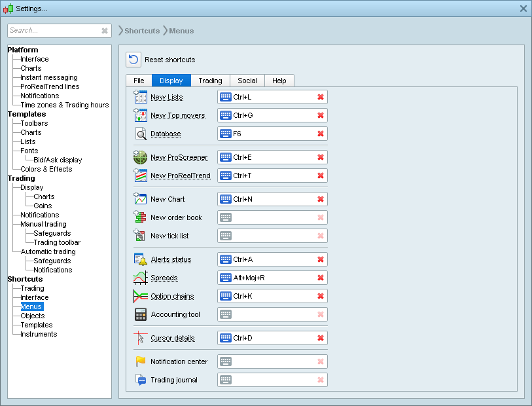Click inside the Search field
Screen dimensions: 532x406
[x=52, y=31]
